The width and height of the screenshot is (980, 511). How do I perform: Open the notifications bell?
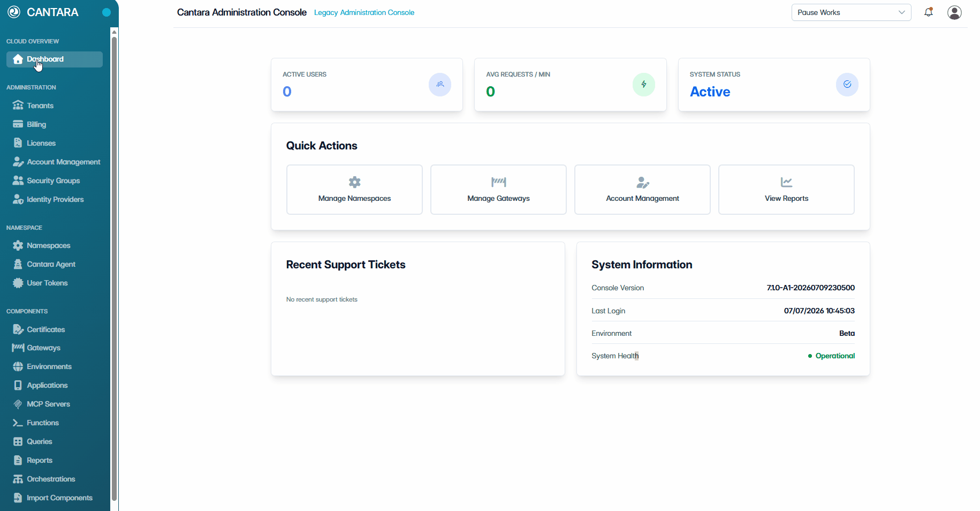click(929, 12)
